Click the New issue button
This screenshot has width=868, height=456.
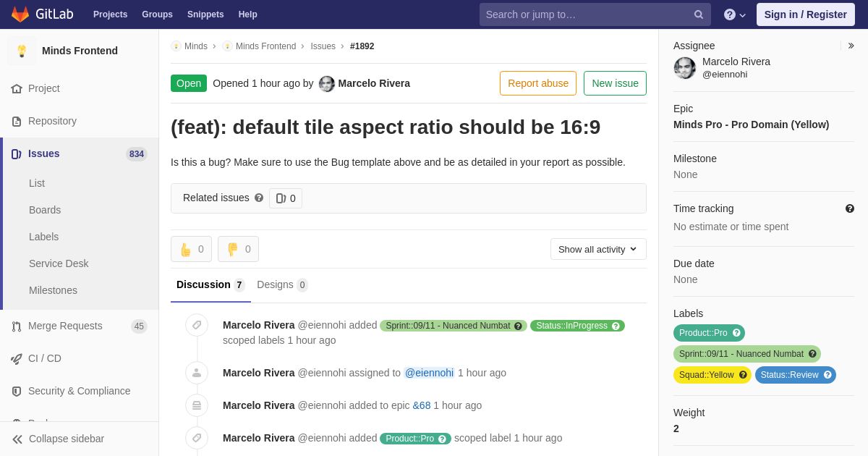click(615, 83)
